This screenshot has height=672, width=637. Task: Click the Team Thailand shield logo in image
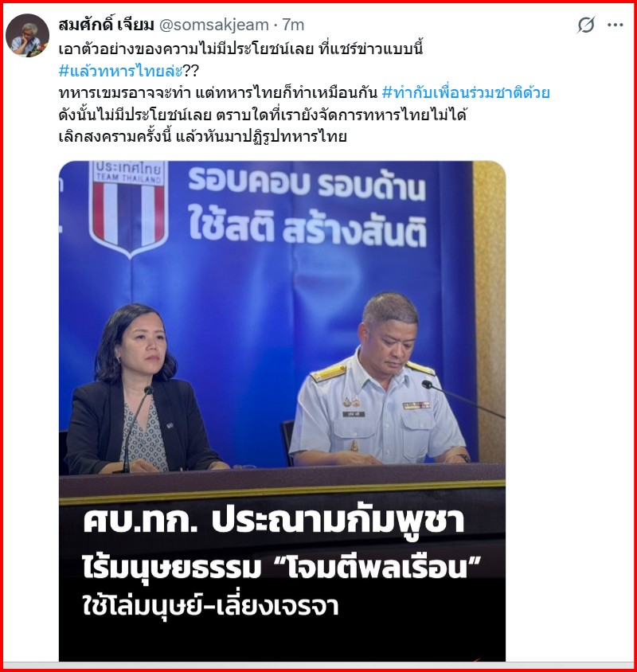coord(129,208)
